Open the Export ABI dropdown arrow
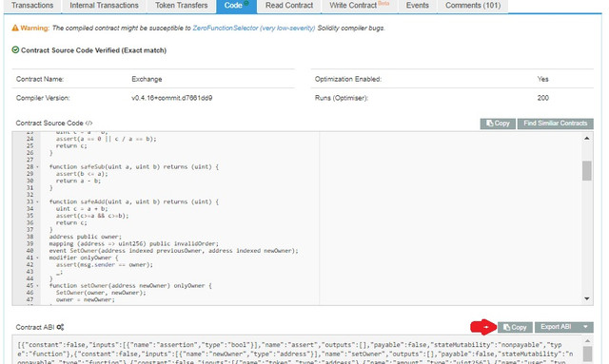The image size is (609, 364). point(585,327)
